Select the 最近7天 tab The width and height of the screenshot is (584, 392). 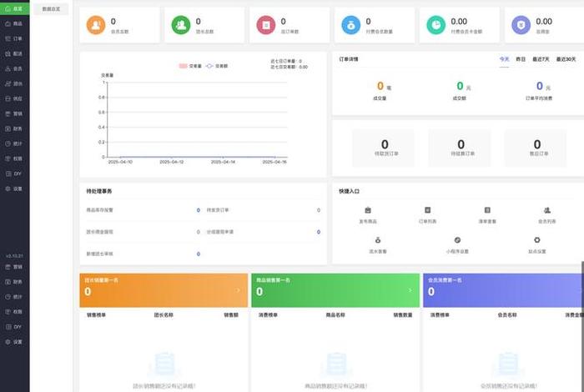(541, 59)
